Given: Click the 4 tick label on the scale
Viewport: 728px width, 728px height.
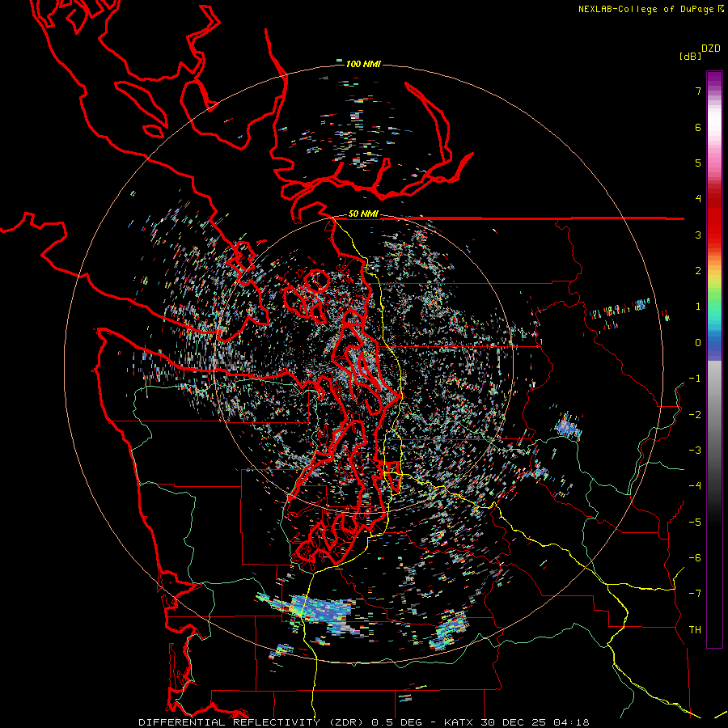Looking at the screenshot, I should tap(698, 199).
